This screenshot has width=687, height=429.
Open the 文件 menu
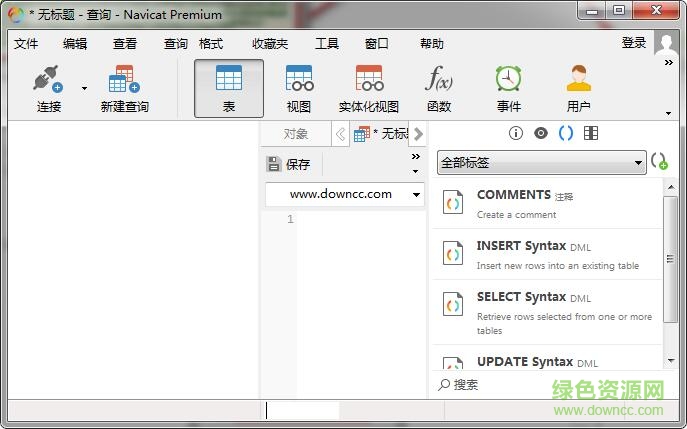pos(26,44)
